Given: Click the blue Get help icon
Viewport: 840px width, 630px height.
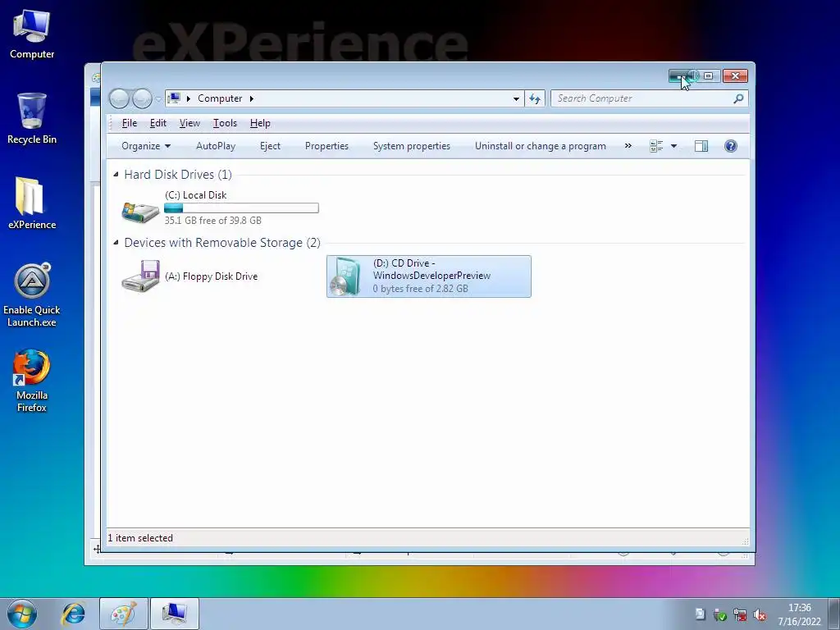Looking at the screenshot, I should [731, 146].
